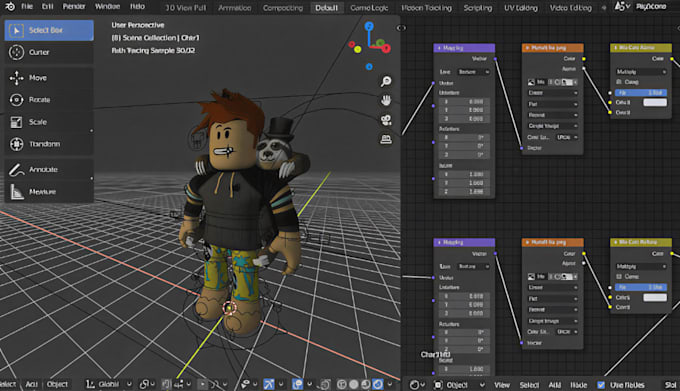Image resolution: width=680 pixels, height=391 pixels.
Task: Select material preview shading icon
Action: pos(366,384)
